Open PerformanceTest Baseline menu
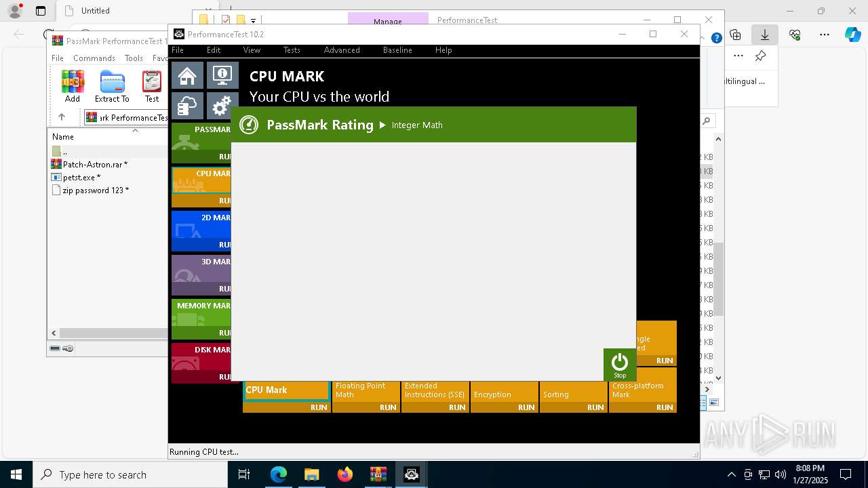 397,50
